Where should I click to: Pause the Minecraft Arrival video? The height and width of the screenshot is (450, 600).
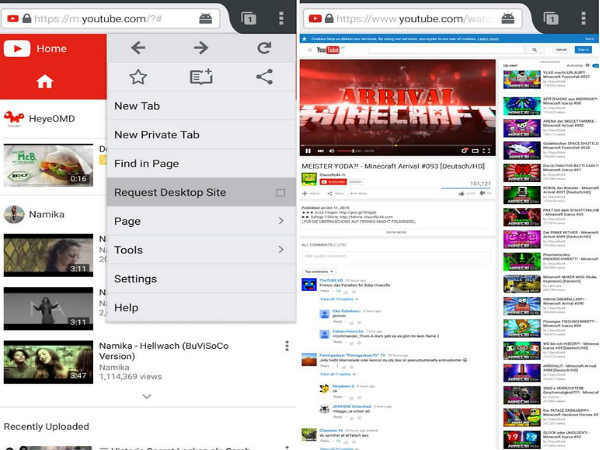click(x=308, y=151)
